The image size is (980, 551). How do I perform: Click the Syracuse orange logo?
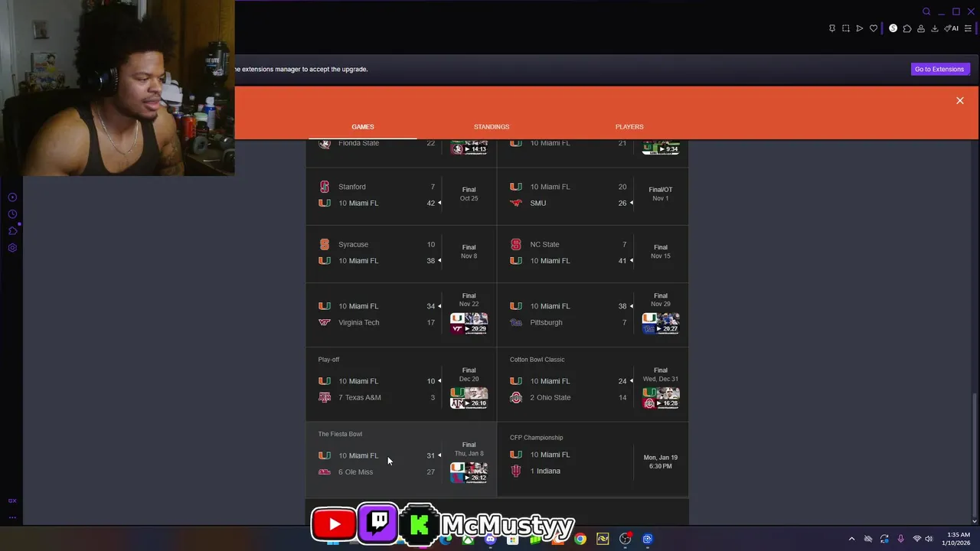pos(325,244)
